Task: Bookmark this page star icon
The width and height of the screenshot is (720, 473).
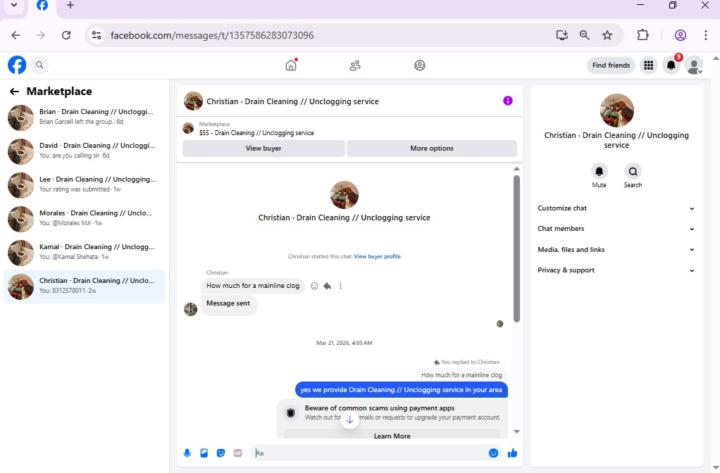Action: (607, 35)
